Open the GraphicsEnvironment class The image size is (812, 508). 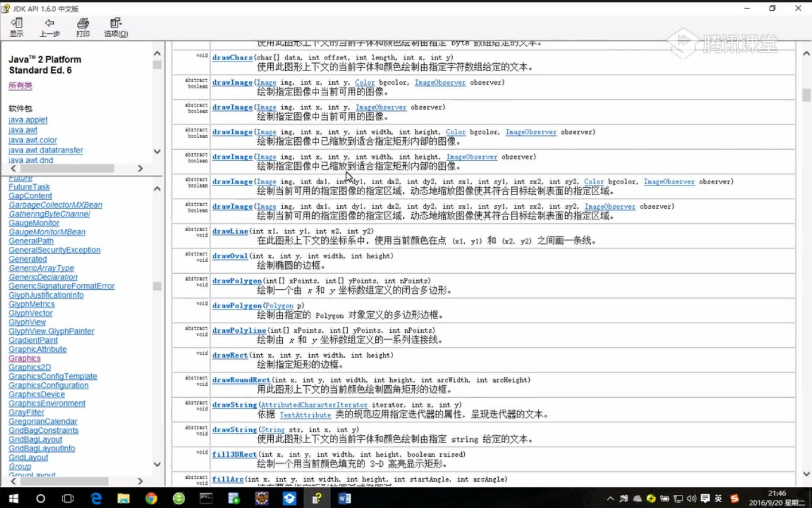[47, 404]
